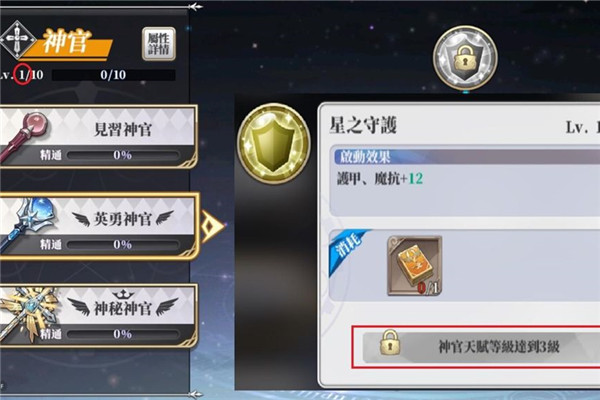This screenshot has width=600, height=400.
Task: Tap the orange skill book material icon
Action: [414, 266]
